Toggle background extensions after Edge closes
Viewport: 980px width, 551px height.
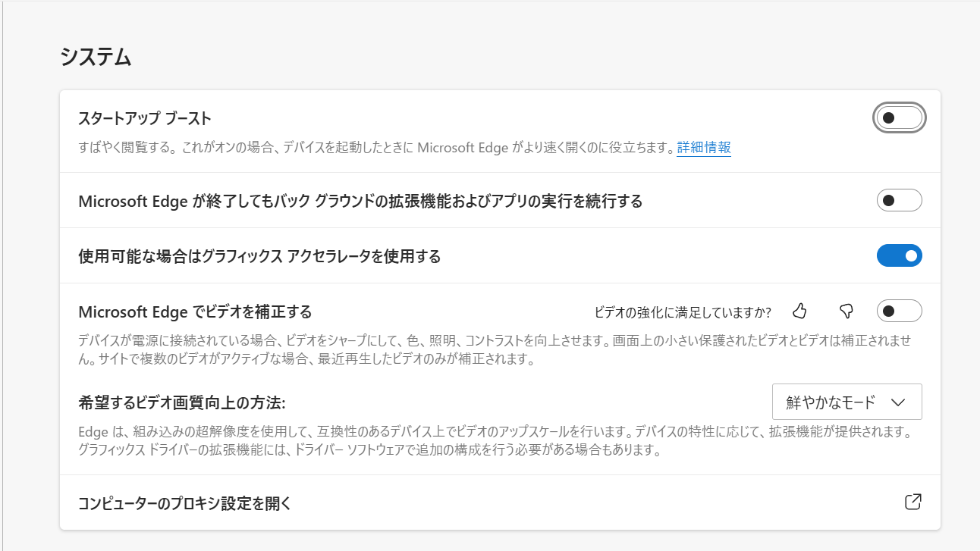pyautogui.click(x=899, y=201)
